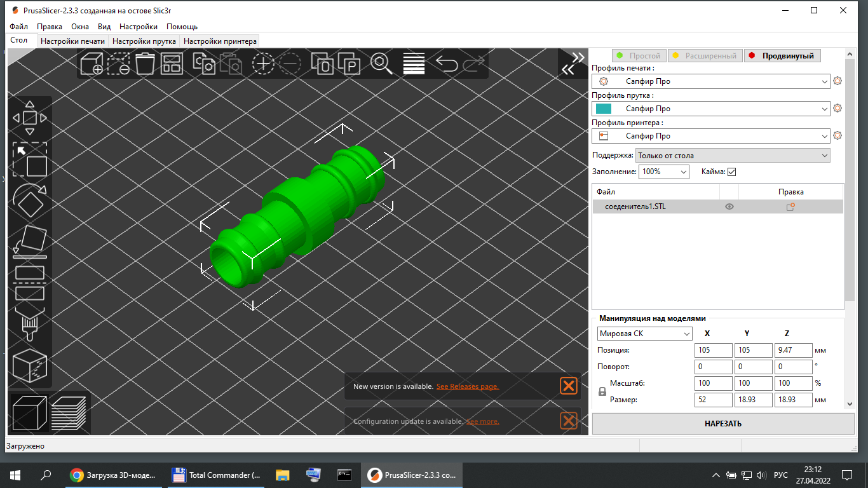Select the Paint-on supports brush tool
The width and height of the screenshot is (868, 488).
pyautogui.click(x=30, y=325)
